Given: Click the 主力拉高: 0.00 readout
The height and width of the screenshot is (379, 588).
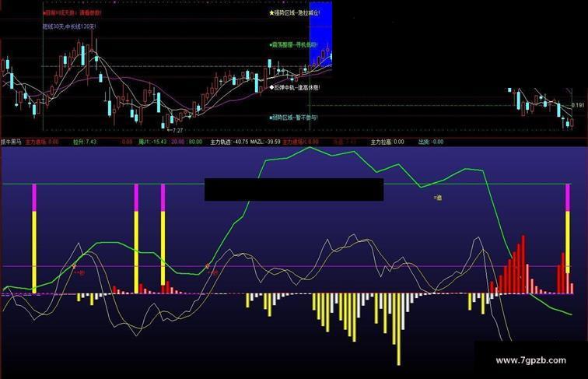Looking at the screenshot, I should click(x=387, y=142).
